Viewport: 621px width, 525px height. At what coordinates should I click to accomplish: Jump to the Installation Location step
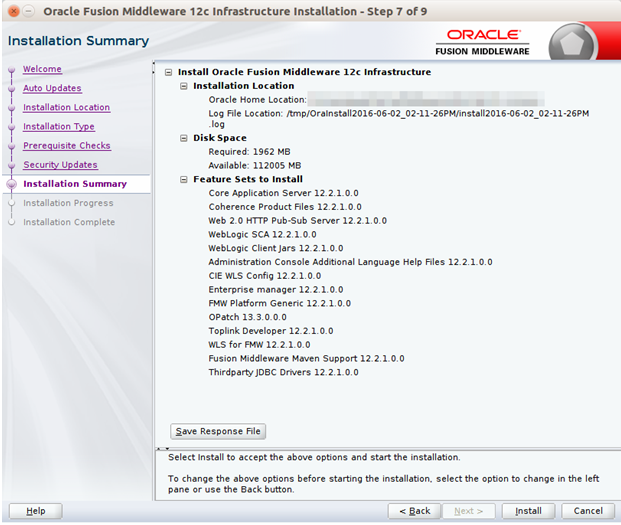[x=66, y=107]
